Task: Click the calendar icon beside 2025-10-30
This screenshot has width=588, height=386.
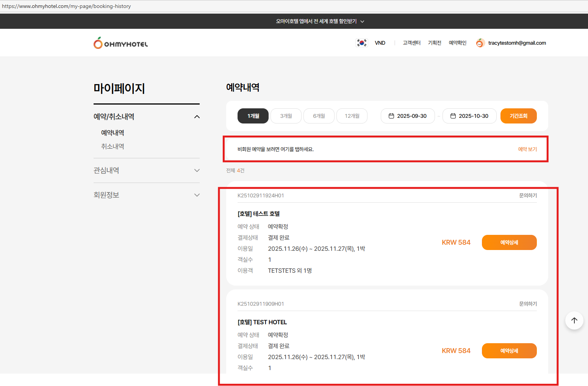Action: [453, 116]
